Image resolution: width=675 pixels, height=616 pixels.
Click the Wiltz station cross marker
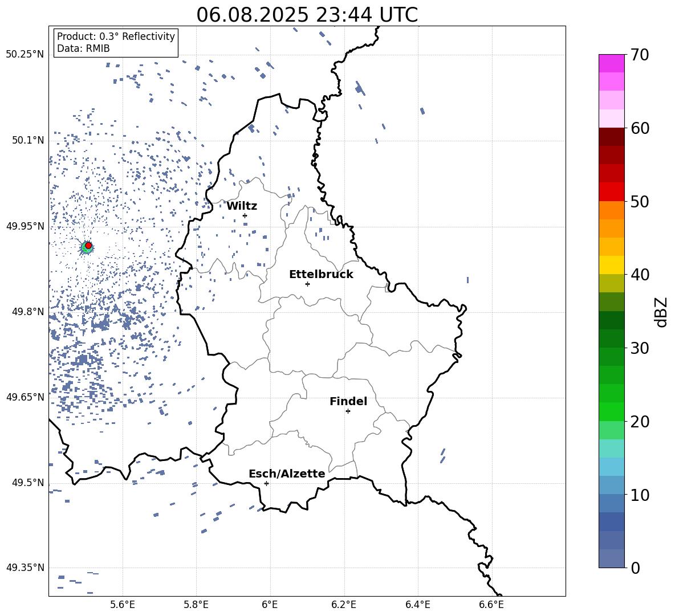click(245, 215)
